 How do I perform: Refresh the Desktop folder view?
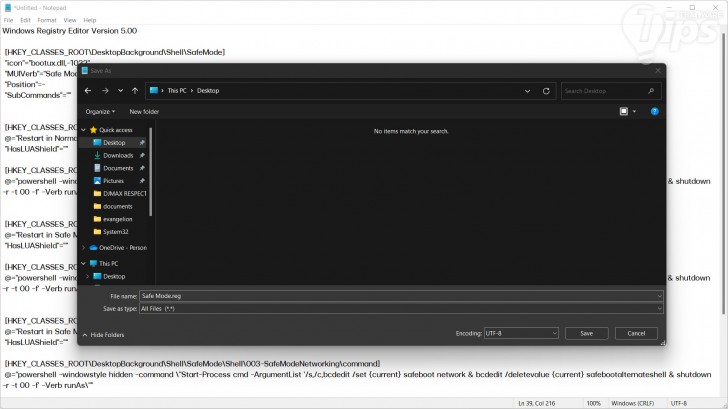[546, 91]
